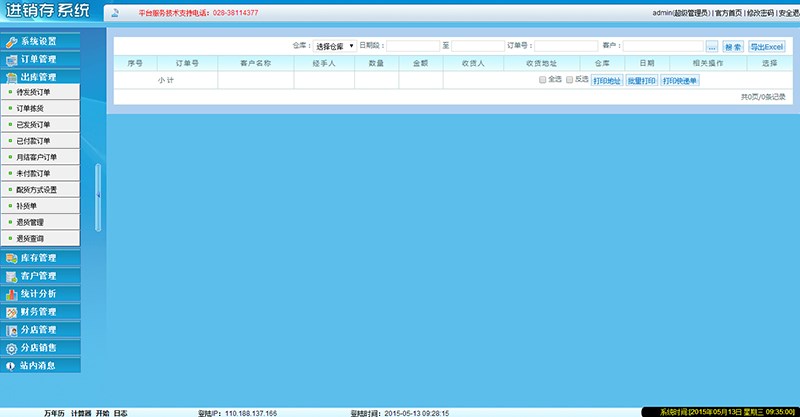
Task: Expand the 统计分析 menu section
Action: point(40,293)
